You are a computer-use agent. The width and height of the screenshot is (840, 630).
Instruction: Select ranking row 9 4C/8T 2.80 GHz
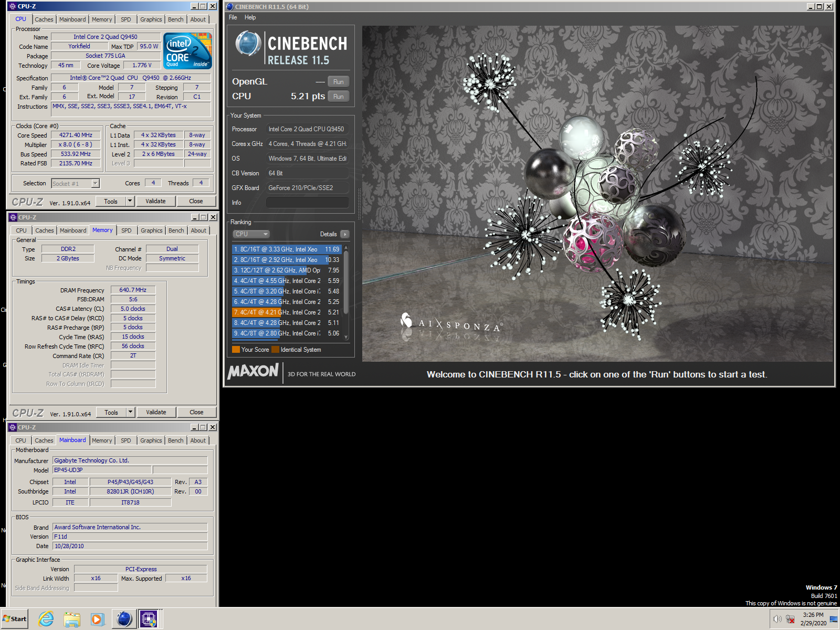pos(287,333)
